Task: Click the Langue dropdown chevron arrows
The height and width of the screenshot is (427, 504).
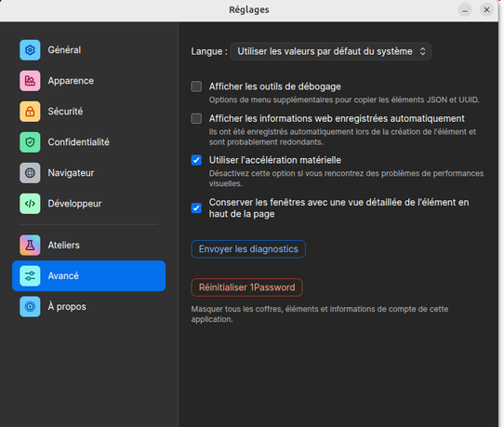Action: [x=423, y=51]
